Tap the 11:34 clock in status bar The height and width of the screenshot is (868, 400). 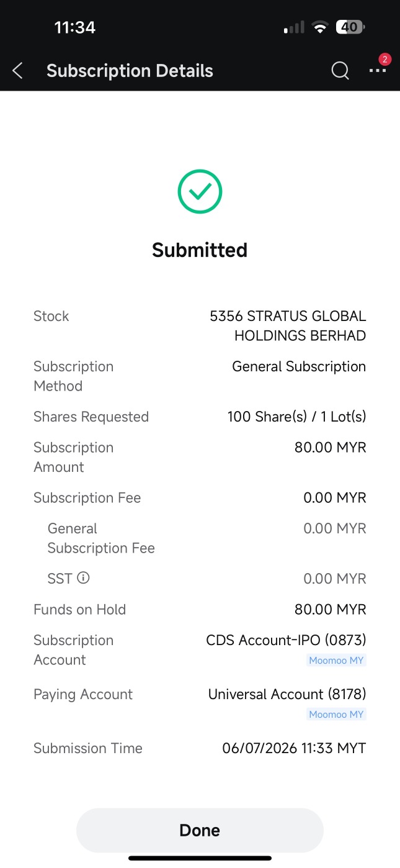click(x=74, y=27)
